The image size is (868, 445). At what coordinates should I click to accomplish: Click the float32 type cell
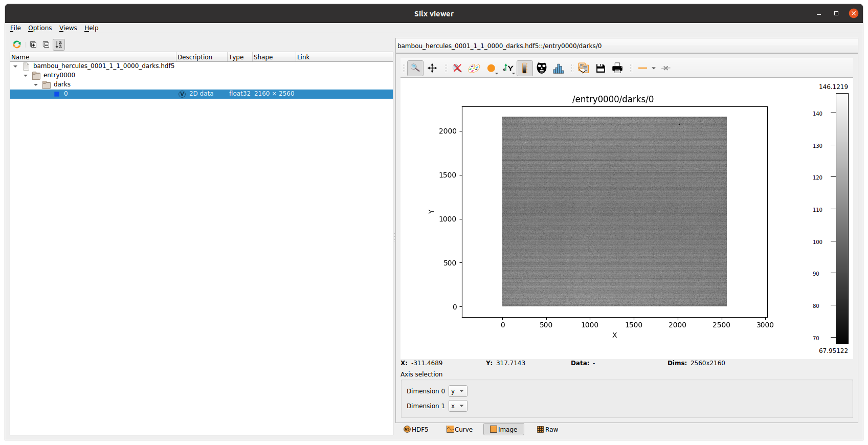[x=240, y=94]
